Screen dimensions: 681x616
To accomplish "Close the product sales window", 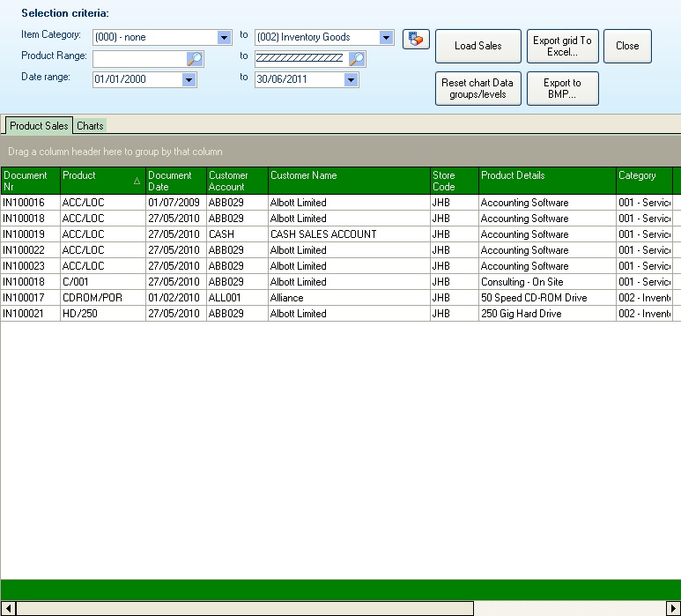I will 627,46.
